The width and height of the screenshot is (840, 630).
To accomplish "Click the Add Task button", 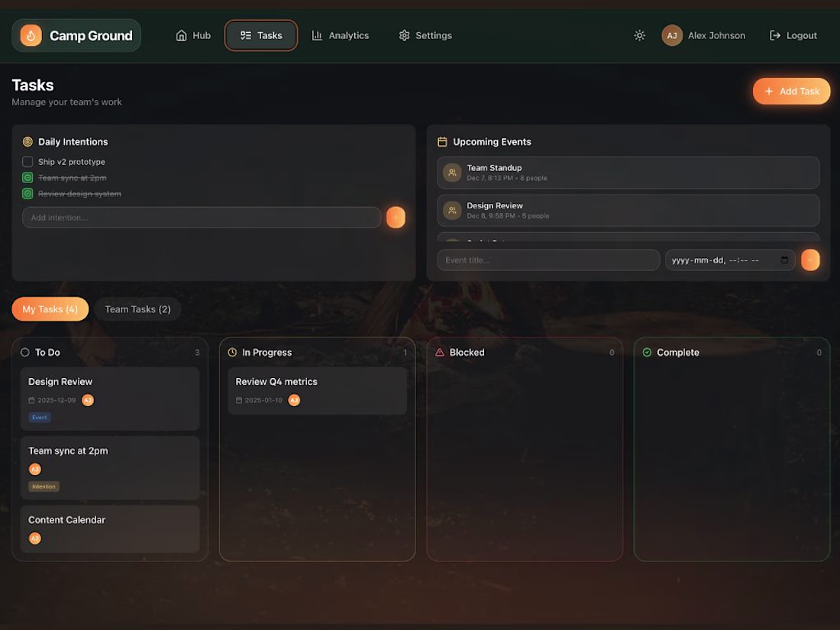I will [x=791, y=91].
